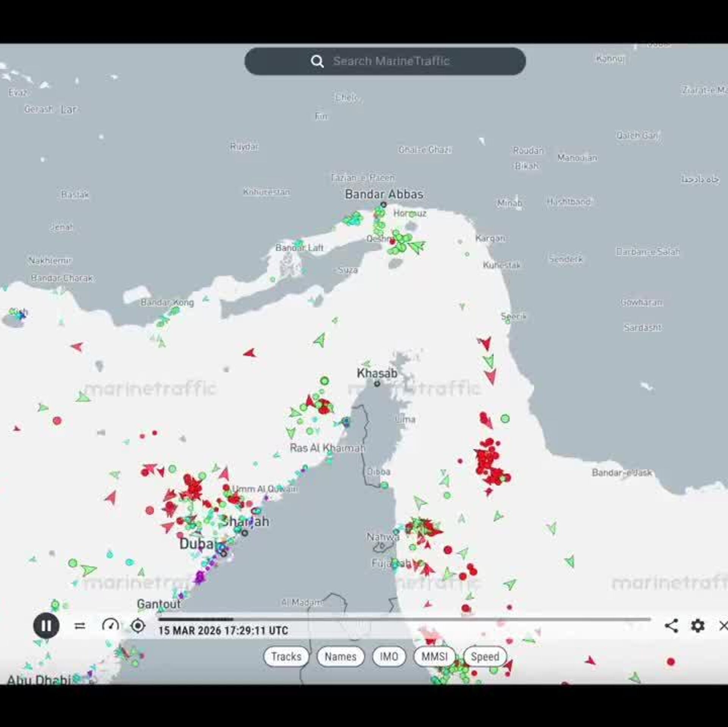This screenshot has height=727, width=728.
Task: Click the Sharjah port marker circle
Action: (245, 533)
